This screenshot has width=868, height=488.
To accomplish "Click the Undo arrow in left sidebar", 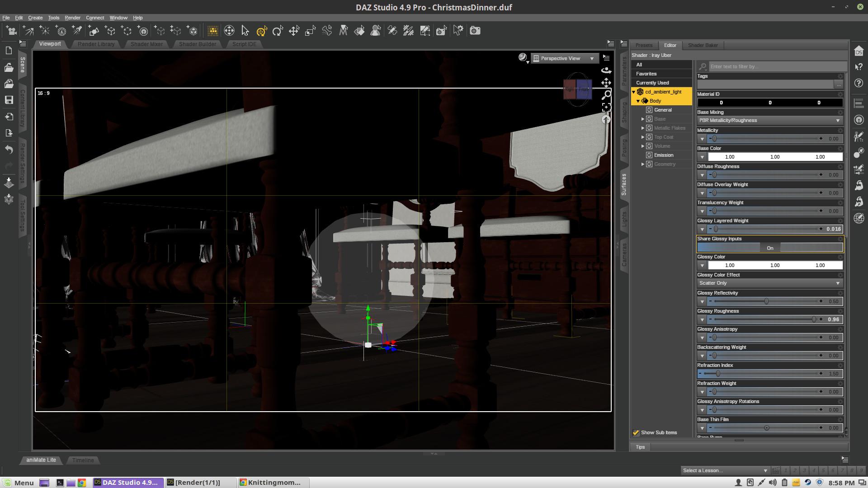I will 9,150.
